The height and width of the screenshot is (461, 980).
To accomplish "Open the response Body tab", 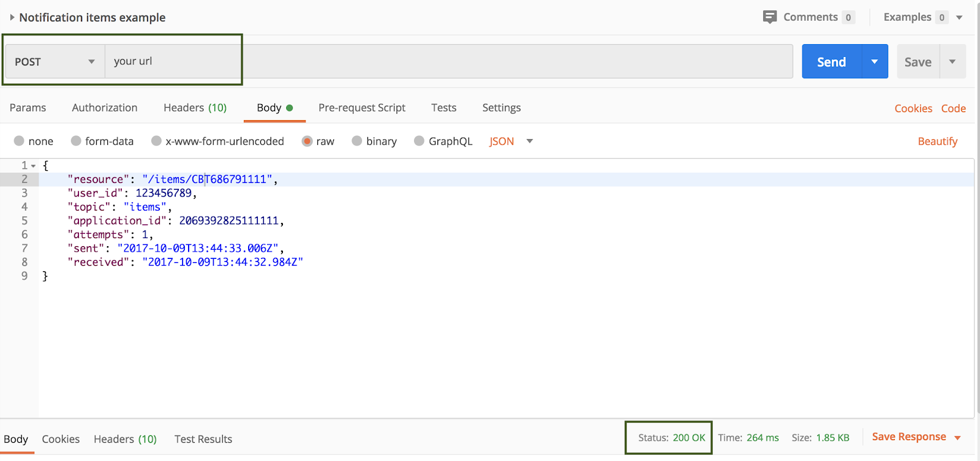I will coord(16,439).
